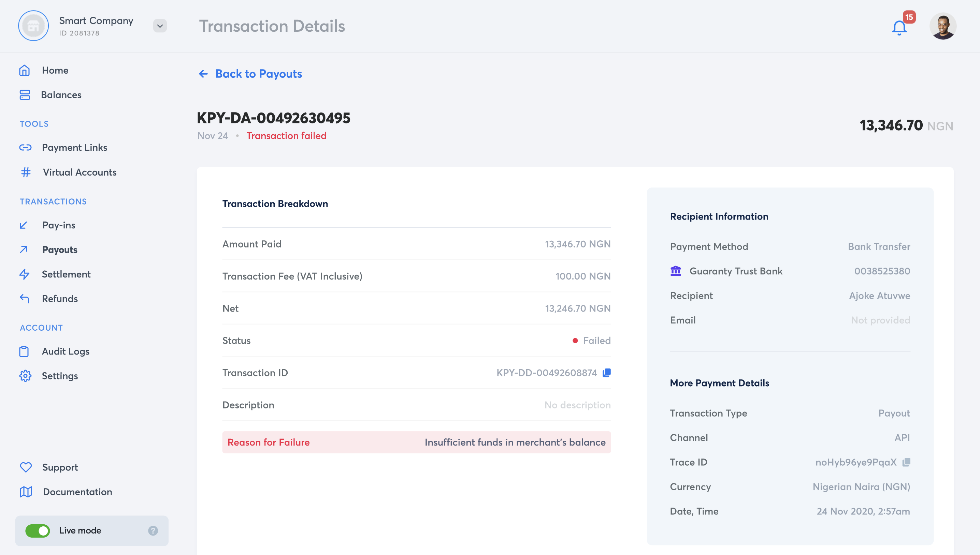The height and width of the screenshot is (555, 980).
Task: Click the Settings gear icon
Action: (25, 376)
